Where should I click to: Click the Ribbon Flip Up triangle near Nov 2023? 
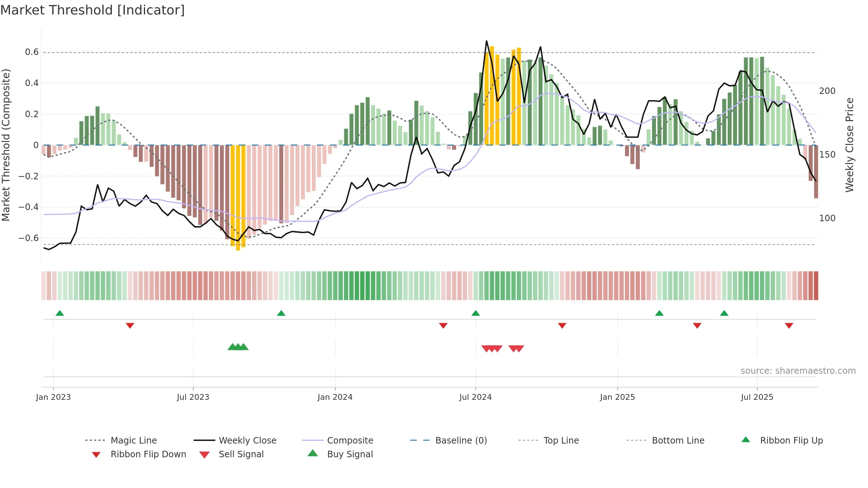(281, 313)
